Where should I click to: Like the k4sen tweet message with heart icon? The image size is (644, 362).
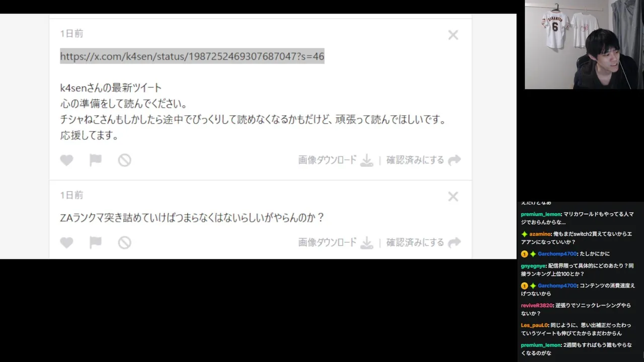coord(66,160)
